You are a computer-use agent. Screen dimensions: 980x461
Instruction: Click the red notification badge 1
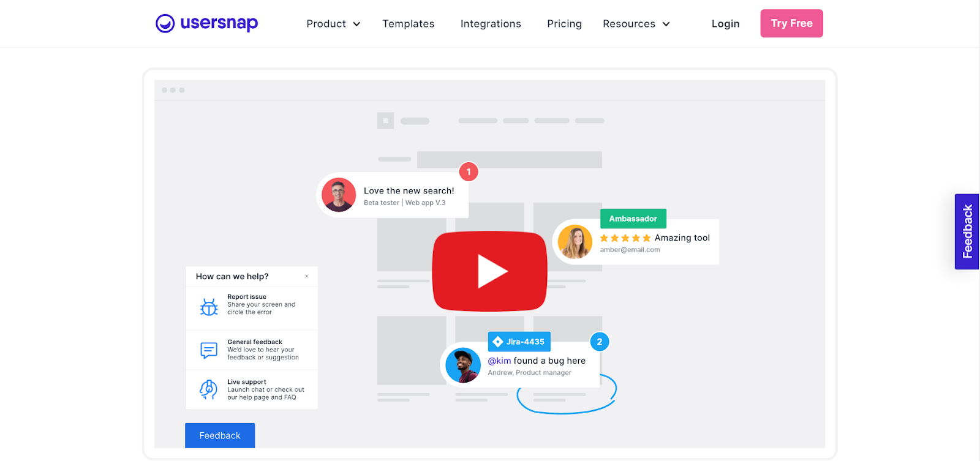pos(469,172)
